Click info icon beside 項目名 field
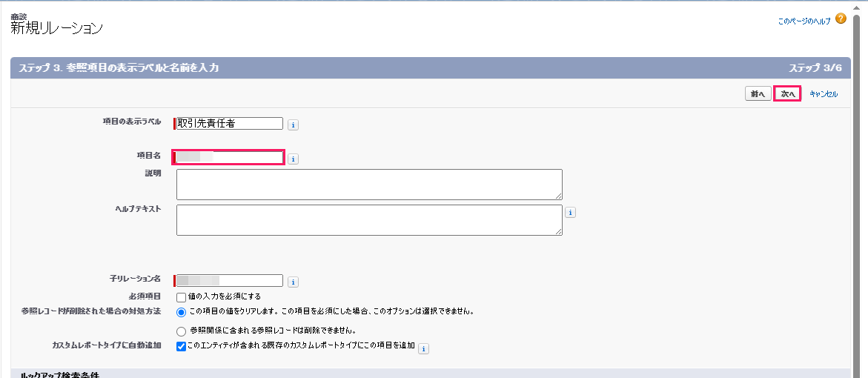The width and height of the screenshot is (868, 378). [294, 159]
